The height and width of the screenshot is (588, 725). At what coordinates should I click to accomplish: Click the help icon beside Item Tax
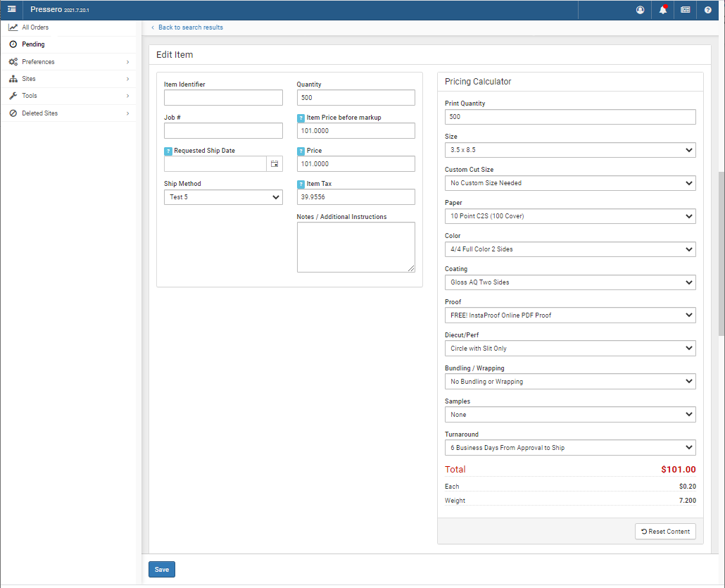click(301, 184)
